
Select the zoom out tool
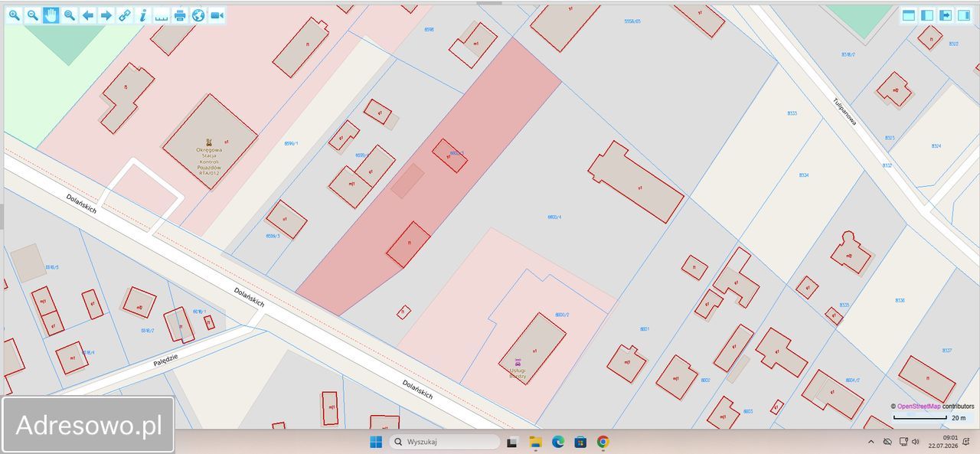(33, 15)
